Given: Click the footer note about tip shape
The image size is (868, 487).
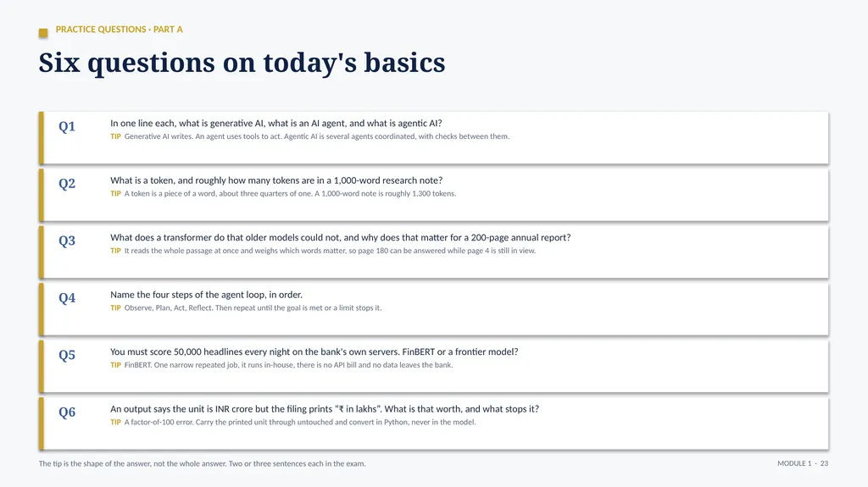Looking at the screenshot, I should pos(202,464).
